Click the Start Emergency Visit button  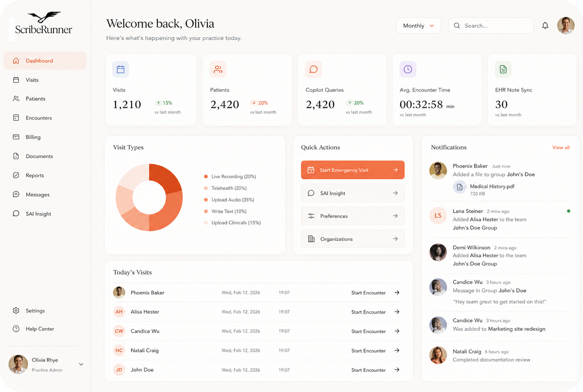(x=353, y=170)
